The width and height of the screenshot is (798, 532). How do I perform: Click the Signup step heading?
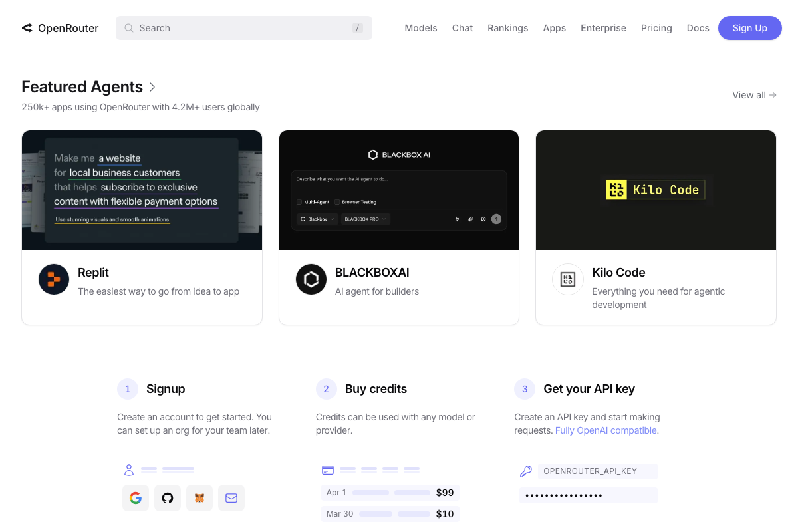click(x=166, y=389)
